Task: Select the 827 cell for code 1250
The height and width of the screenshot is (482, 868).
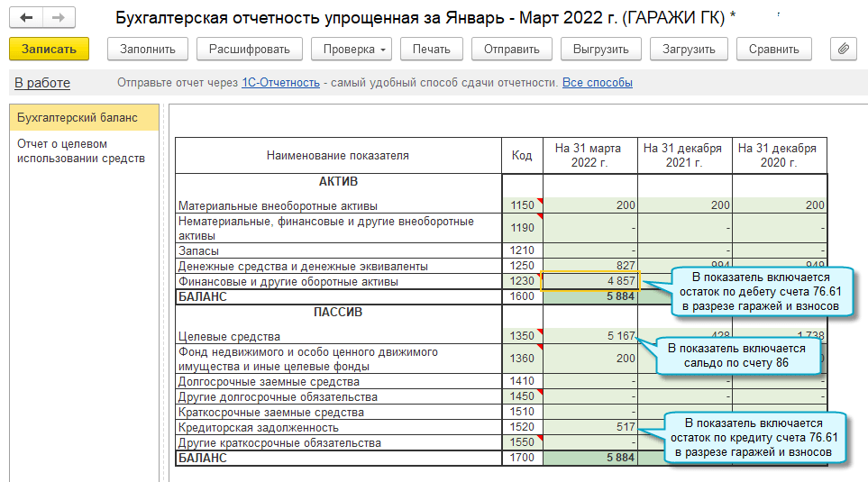Action: click(590, 266)
